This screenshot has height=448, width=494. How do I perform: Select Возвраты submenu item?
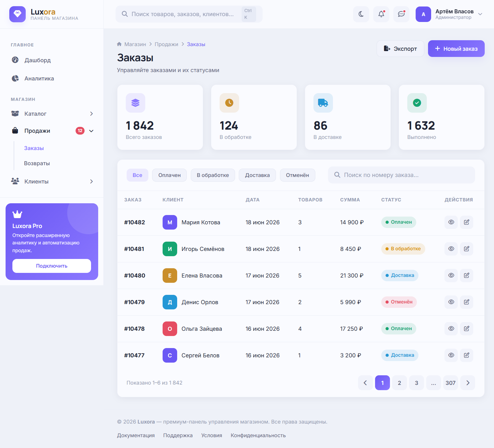pyautogui.click(x=37, y=163)
